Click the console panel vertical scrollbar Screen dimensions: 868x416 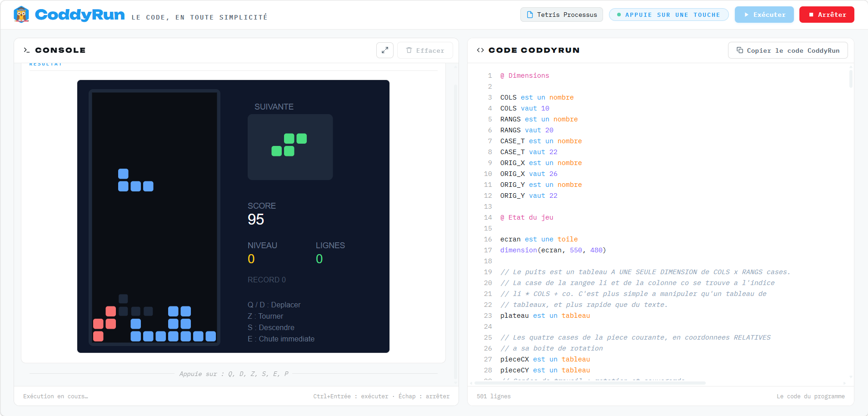tap(456, 232)
